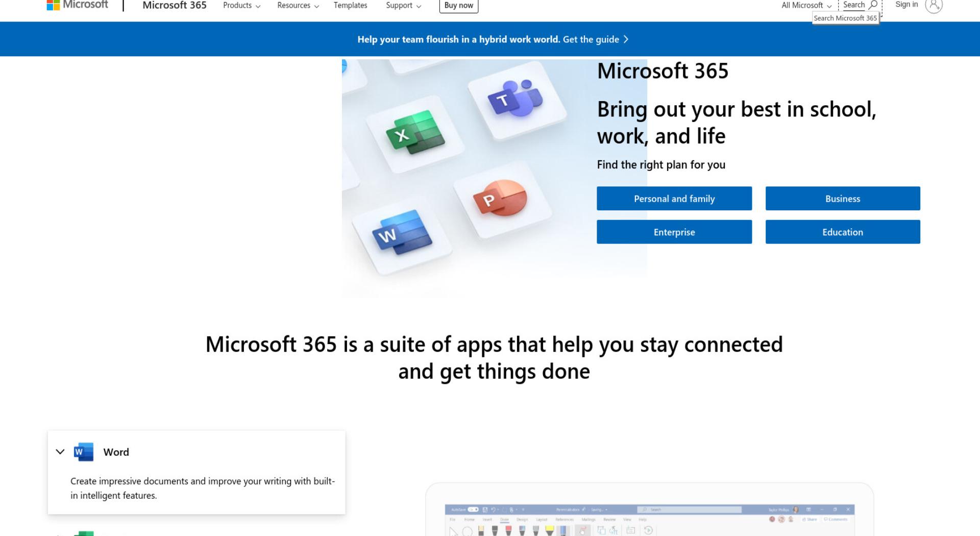Select the Personal and family plan
The image size is (980, 536).
tap(674, 199)
